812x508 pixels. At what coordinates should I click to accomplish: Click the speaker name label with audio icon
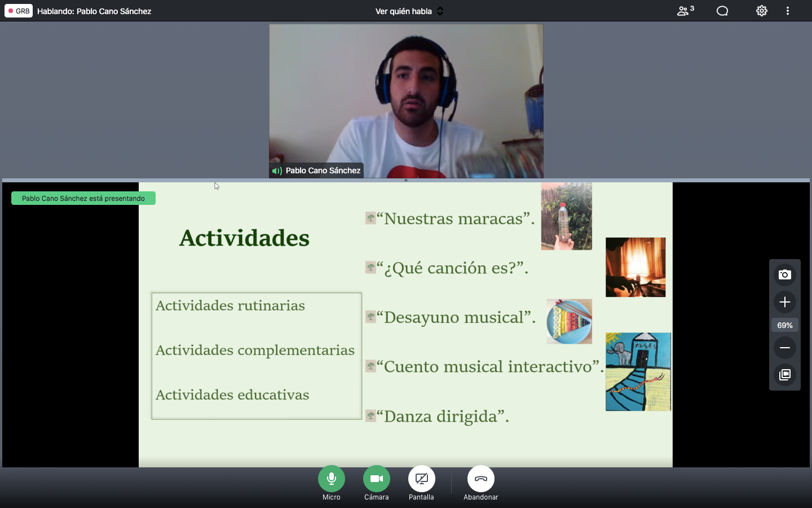[316, 170]
